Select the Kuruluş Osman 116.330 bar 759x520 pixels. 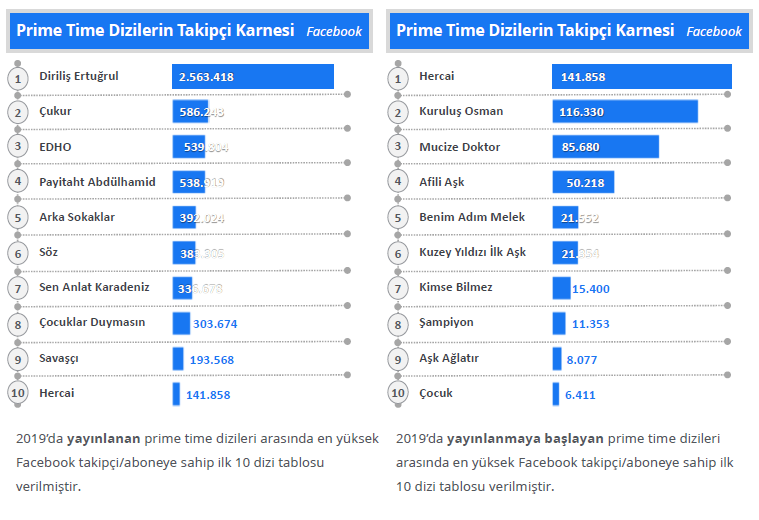pos(625,111)
